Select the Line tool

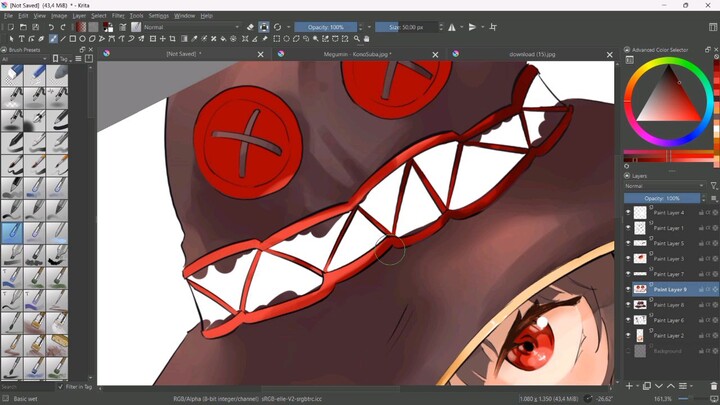pos(63,39)
